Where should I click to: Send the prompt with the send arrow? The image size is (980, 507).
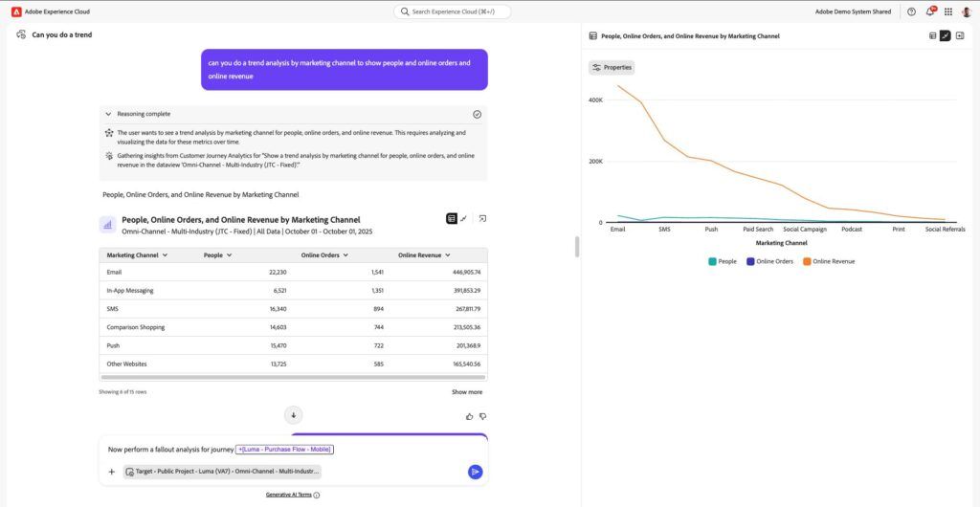tap(475, 472)
